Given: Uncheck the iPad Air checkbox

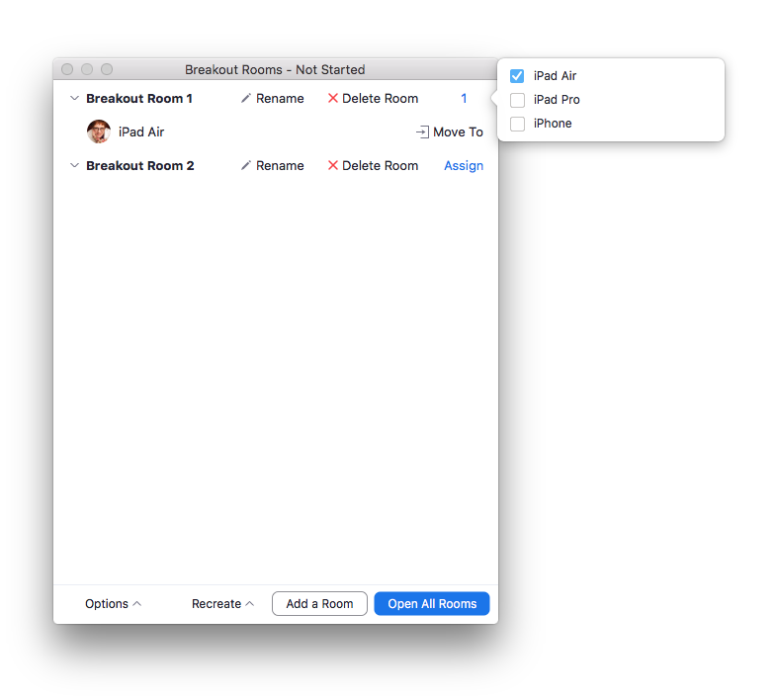Looking at the screenshot, I should pyautogui.click(x=517, y=76).
